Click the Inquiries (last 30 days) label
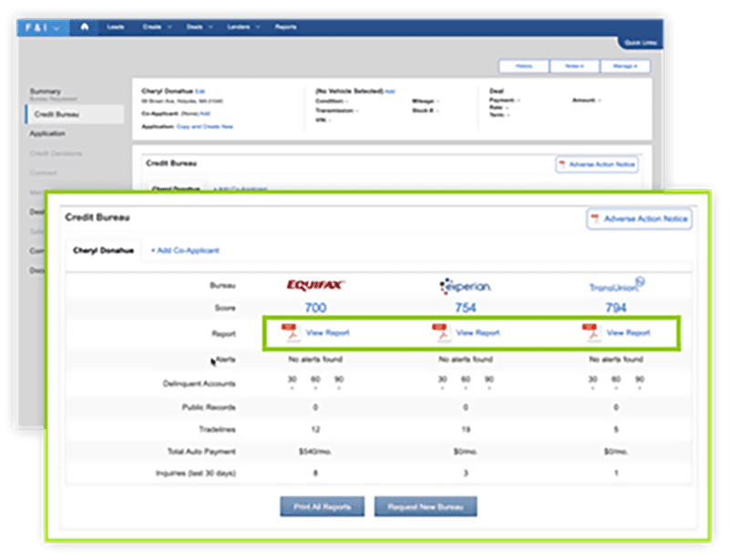 click(196, 473)
